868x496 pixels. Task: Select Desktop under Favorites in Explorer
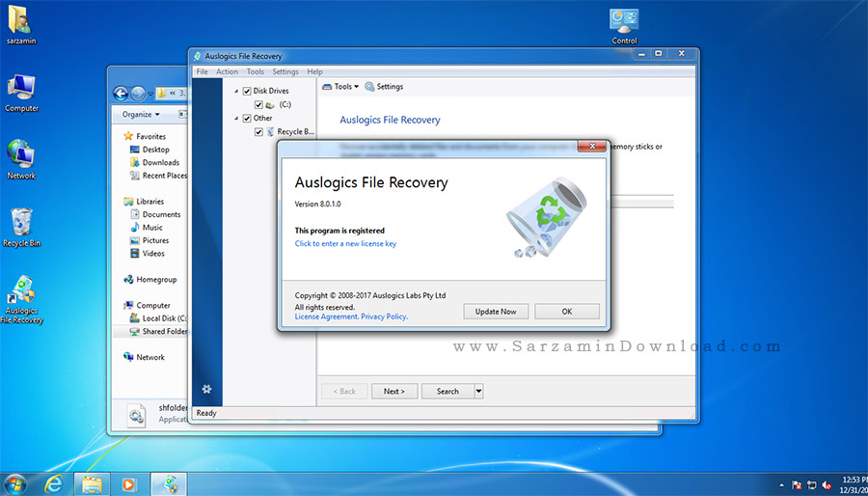coord(149,150)
